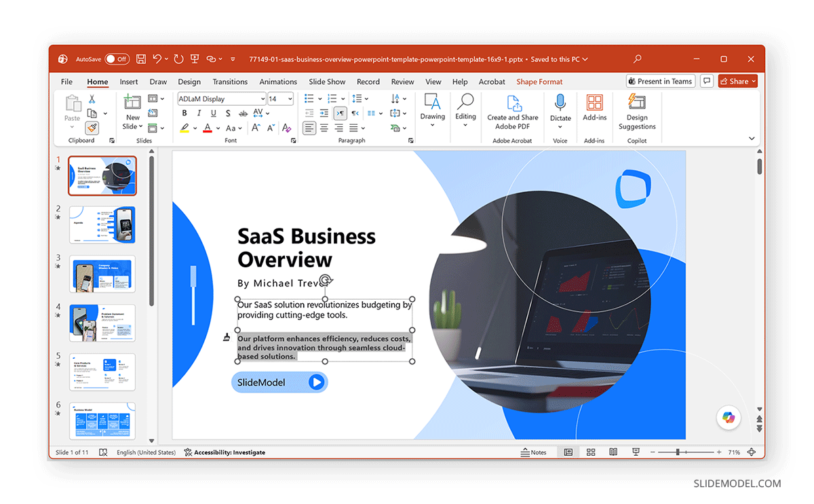Click the Dictate microphone icon
This screenshot has width=814, height=504.
(x=560, y=109)
